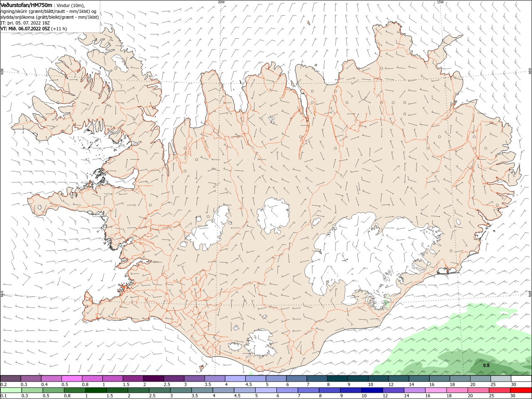Click the '0.1' label in the lower legend row
532x399 pixels.
(4, 396)
